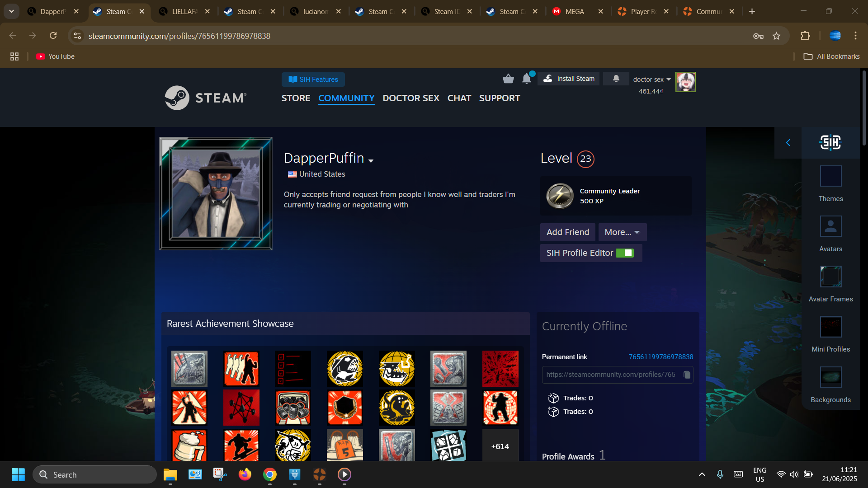Open the Windows Start menu
The height and width of the screenshot is (488, 868).
(x=18, y=474)
